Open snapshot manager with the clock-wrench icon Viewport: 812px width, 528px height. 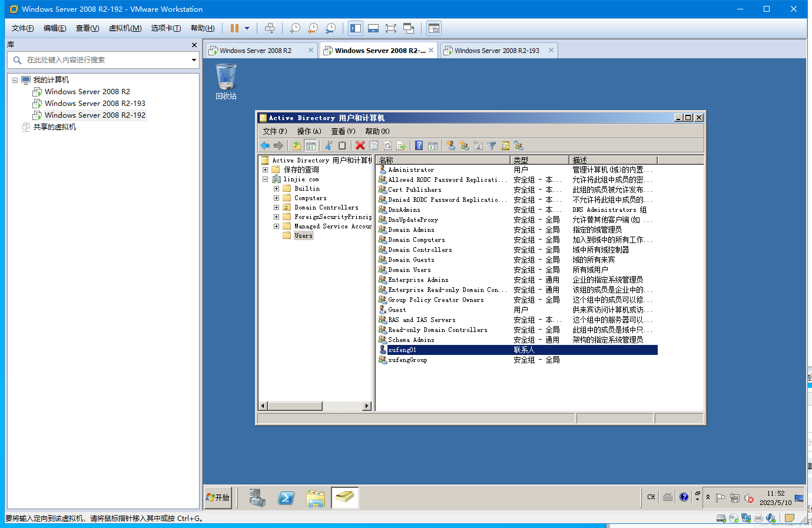[330, 28]
